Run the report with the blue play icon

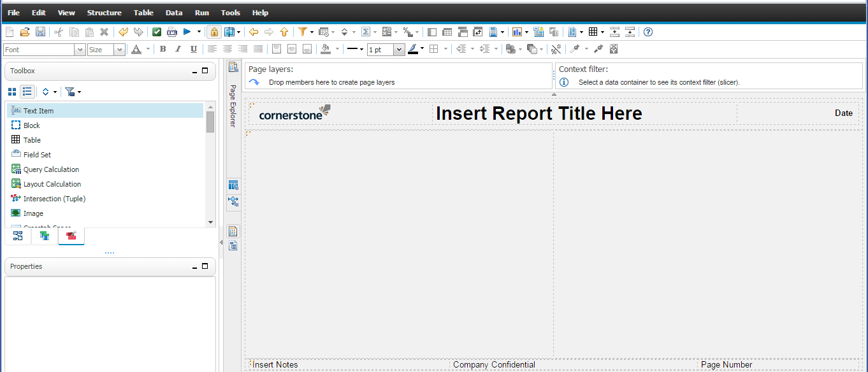187,32
